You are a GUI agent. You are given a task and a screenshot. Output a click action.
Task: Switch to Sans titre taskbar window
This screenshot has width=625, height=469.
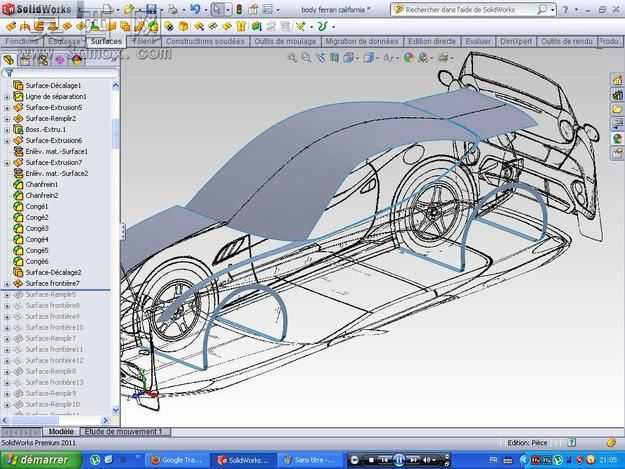tap(309, 461)
